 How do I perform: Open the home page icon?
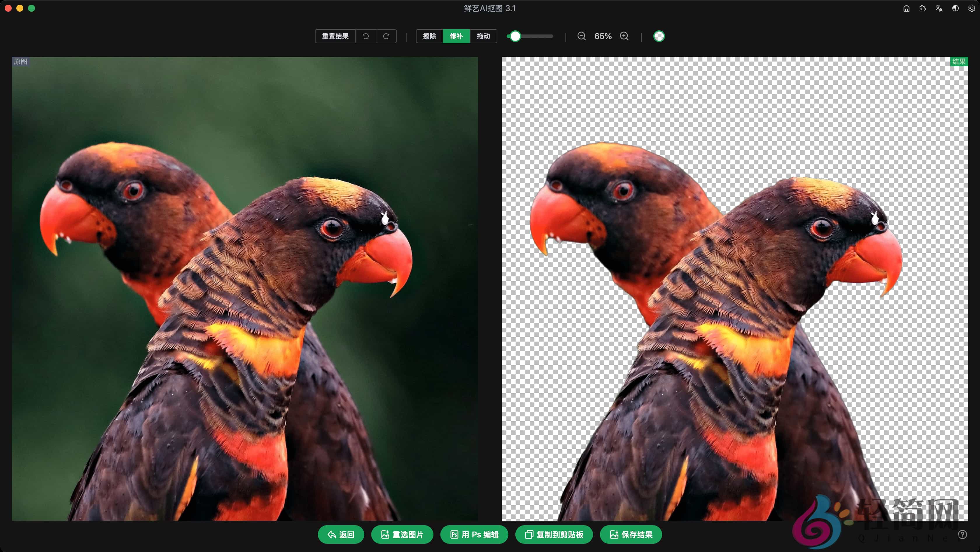906,8
